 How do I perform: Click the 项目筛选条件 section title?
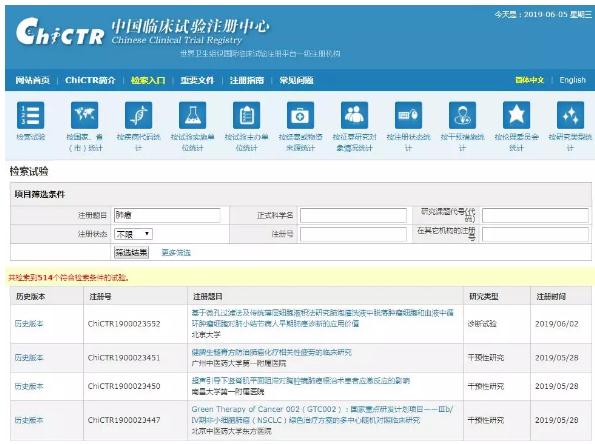coord(40,194)
